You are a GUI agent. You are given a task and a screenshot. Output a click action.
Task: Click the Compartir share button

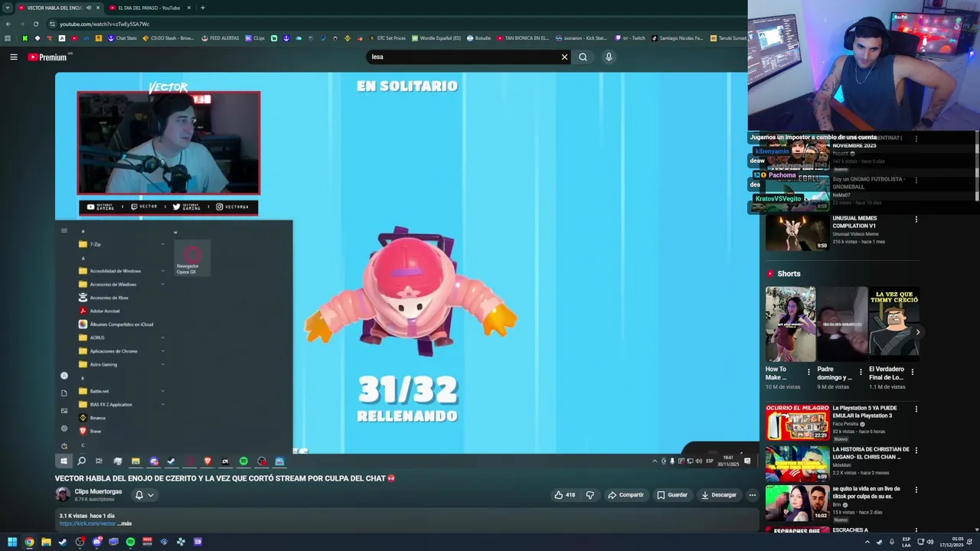(x=626, y=495)
